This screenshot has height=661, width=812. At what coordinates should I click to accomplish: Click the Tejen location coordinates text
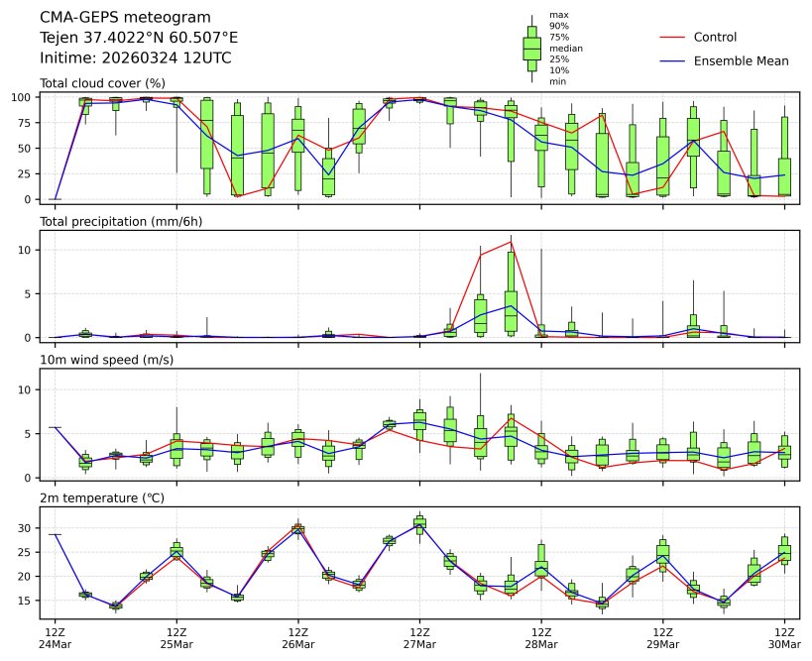[139, 38]
